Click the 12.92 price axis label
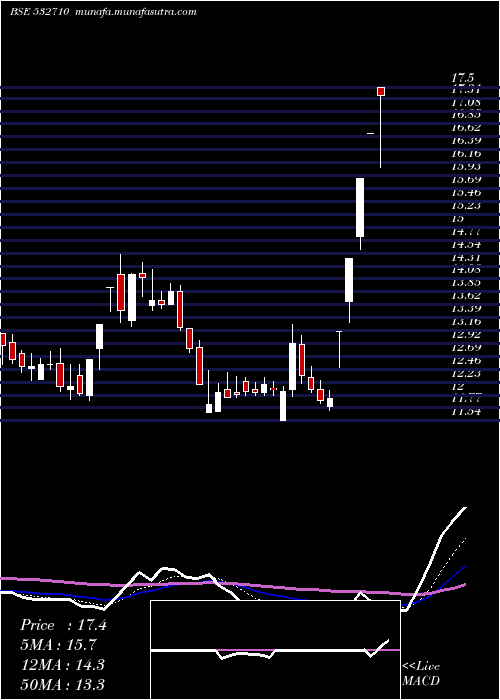 tap(466, 334)
